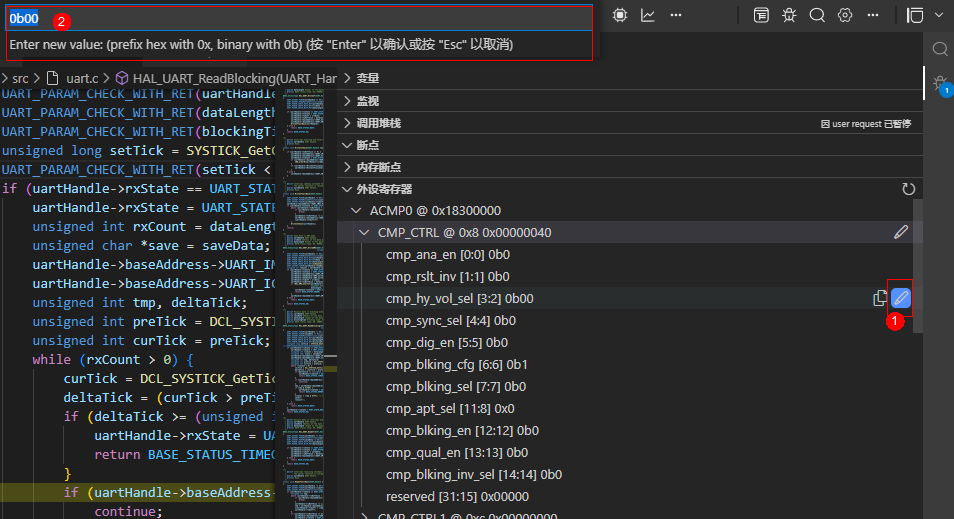The width and height of the screenshot is (954, 519).
Task: Select src in the breadcrumb
Action: coord(20,78)
